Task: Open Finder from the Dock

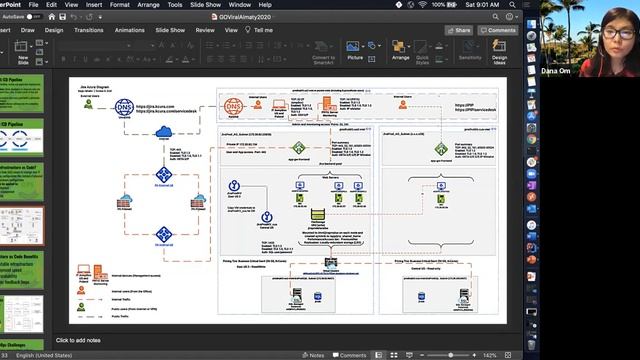Action: pyautogui.click(x=531, y=24)
